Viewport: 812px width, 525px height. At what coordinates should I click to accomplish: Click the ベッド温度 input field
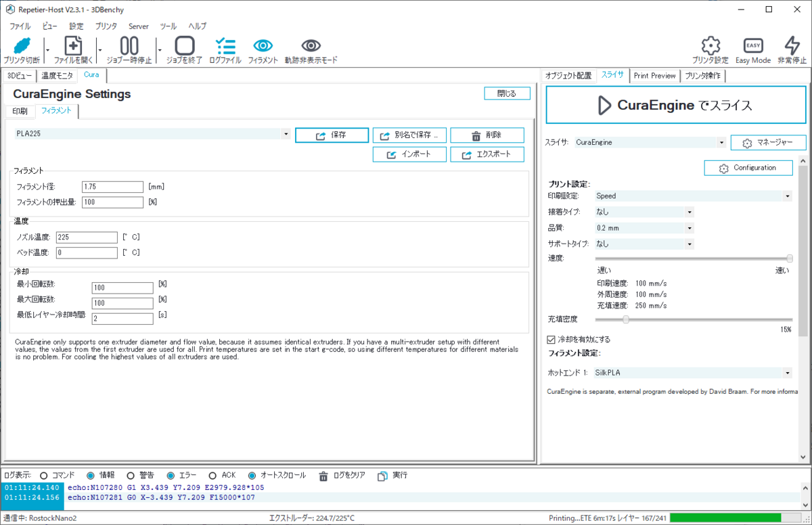[x=87, y=253]
